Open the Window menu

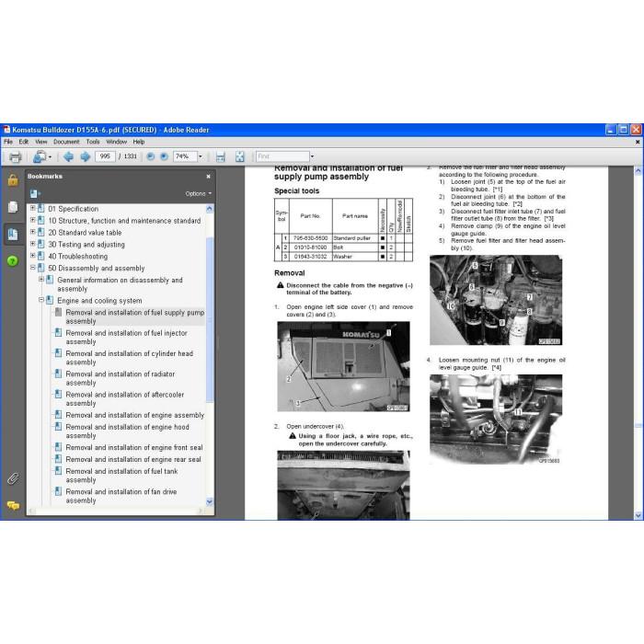(x=117, y=142)
